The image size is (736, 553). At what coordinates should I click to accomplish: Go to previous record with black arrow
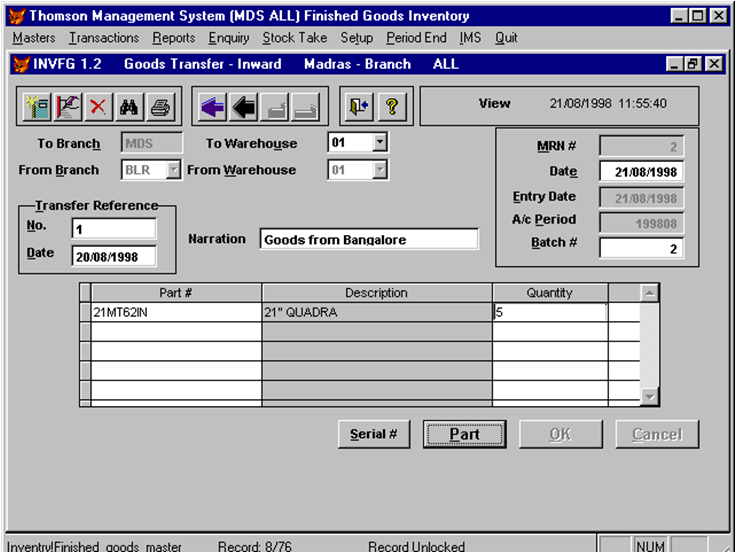pos(244,107)
